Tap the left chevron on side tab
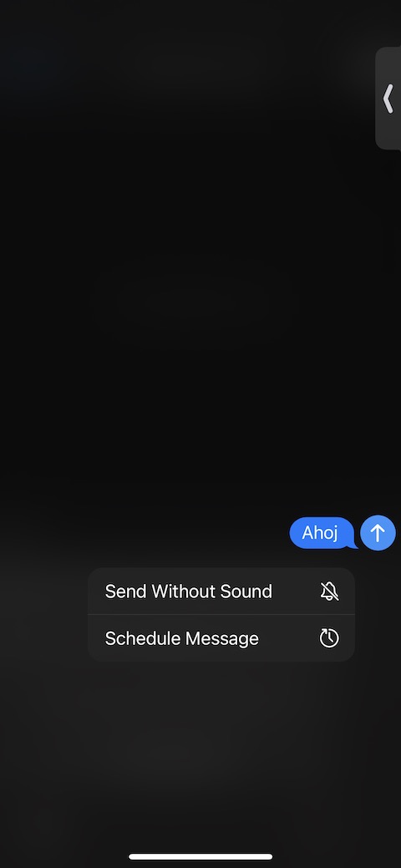401x868 pixels. [388, 99]
